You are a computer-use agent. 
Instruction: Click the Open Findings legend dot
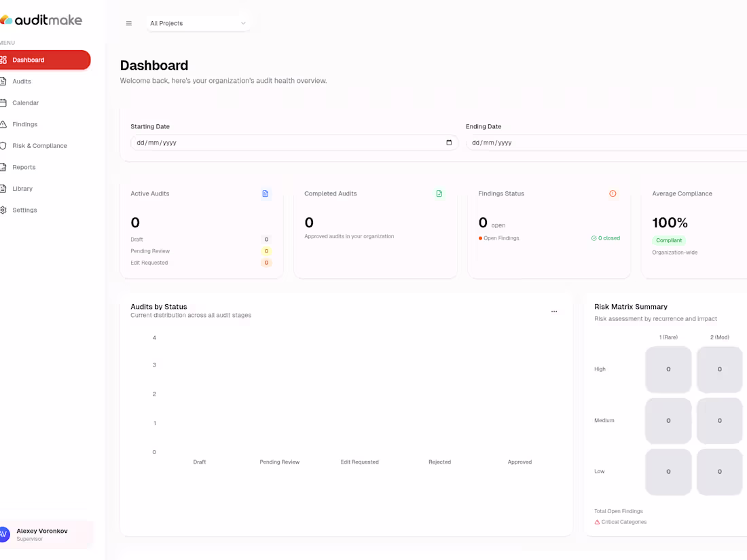pos(480,238)
